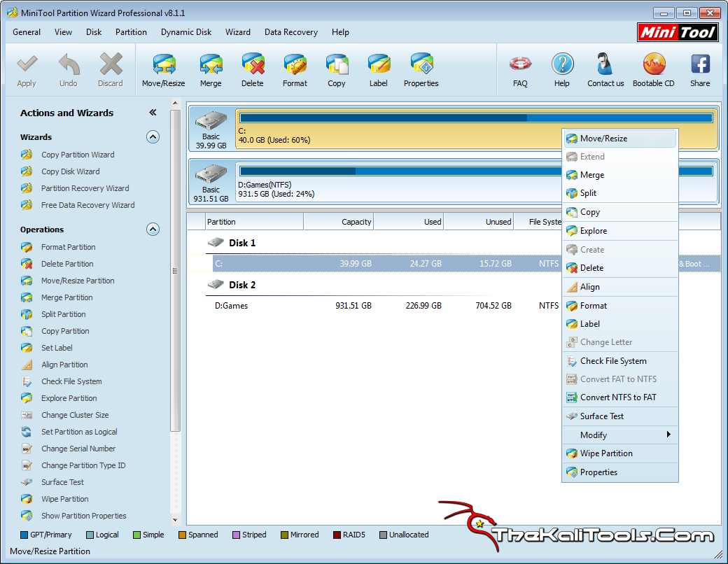This screenshot has width=728, height=564.
Task: Open the Dynamic Disk menu
Action: 185,32
